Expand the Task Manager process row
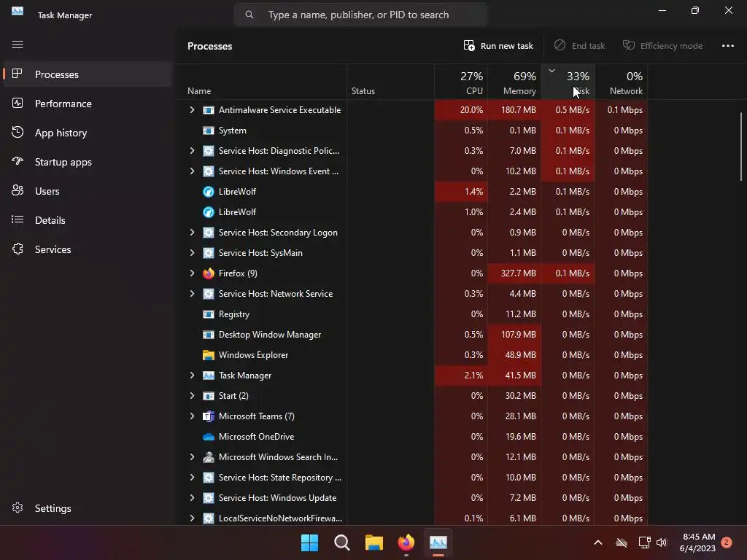Viewport: 747px width, 560px height. (192, 376)
